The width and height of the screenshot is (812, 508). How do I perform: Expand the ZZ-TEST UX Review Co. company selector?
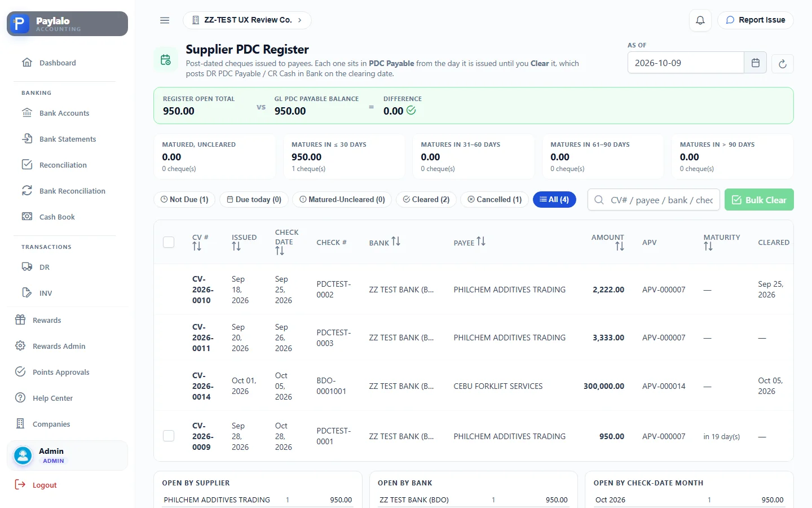tap(247, 20)
